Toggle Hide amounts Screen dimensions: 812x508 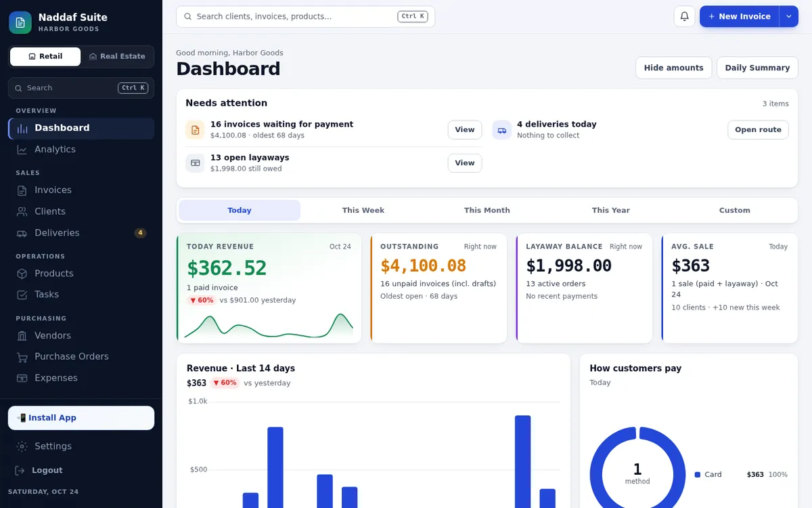click(x=673, y=68)
